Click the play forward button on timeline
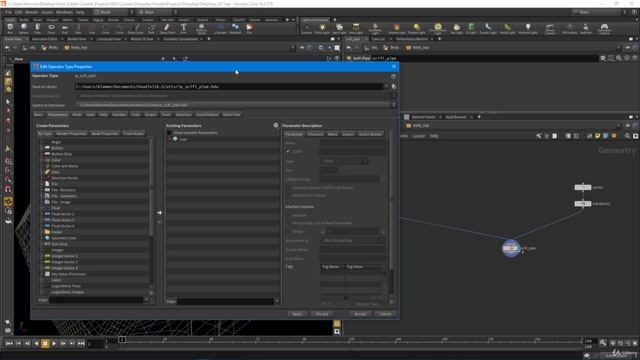The image size is (640, 360). point(54,344)
